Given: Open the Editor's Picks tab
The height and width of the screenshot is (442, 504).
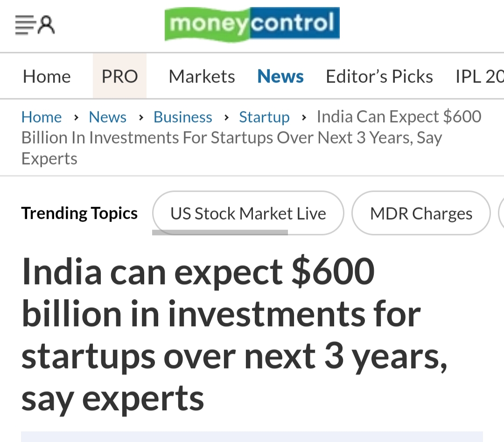Looking at the screenshot, I should click(379, 77).
